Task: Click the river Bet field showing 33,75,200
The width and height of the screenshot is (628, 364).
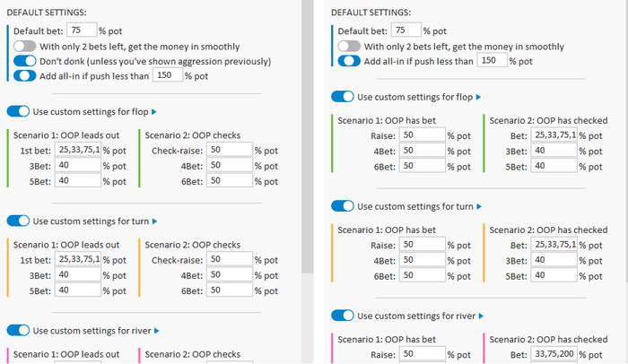Action: click(x=554, y=353)
